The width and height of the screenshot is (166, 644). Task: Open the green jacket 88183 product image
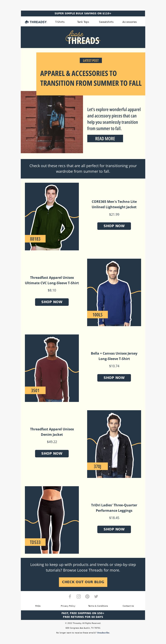click(52, 217)
